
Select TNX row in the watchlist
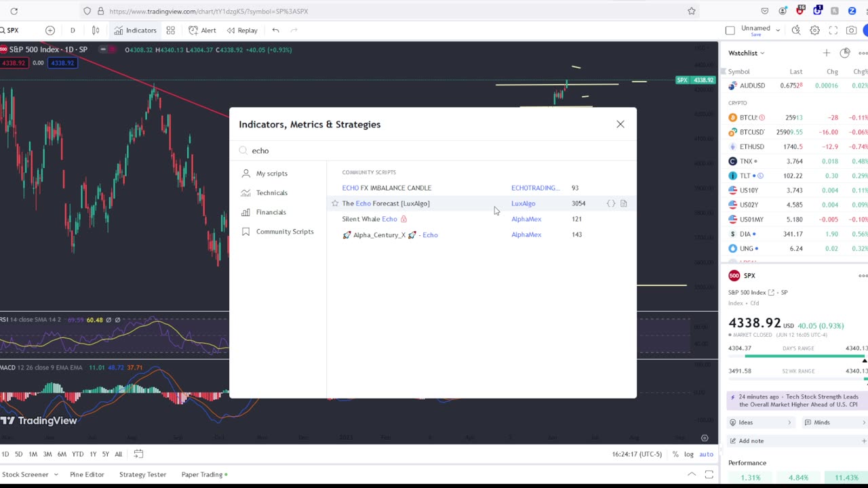[x=794, y=161]
